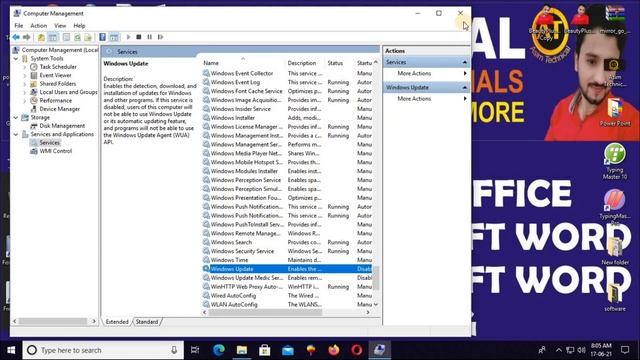
Task: Select Windows Installer service row
Action: (x=287, y=118)
